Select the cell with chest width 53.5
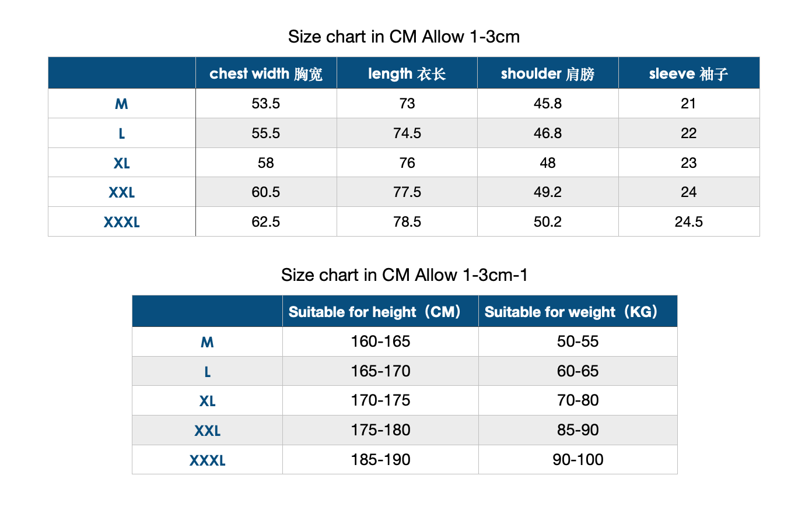Image resolution: width=812 pixels, height=514 pixels. pos(266,104)
